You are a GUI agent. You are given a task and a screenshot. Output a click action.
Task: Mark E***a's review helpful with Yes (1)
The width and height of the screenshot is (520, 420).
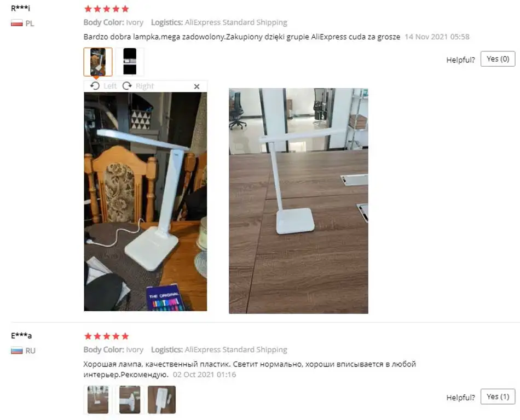click(498, 396)
